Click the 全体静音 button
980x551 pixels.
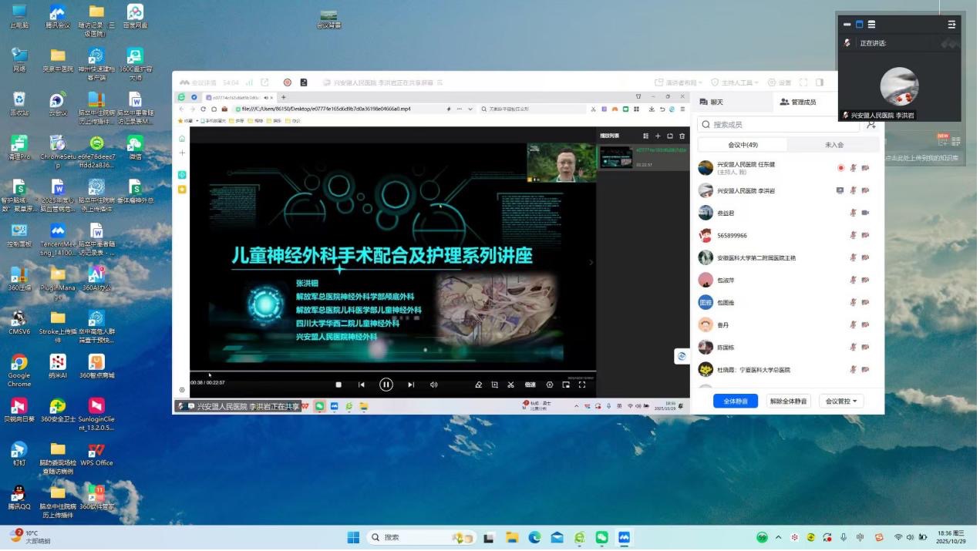(735, 401)
